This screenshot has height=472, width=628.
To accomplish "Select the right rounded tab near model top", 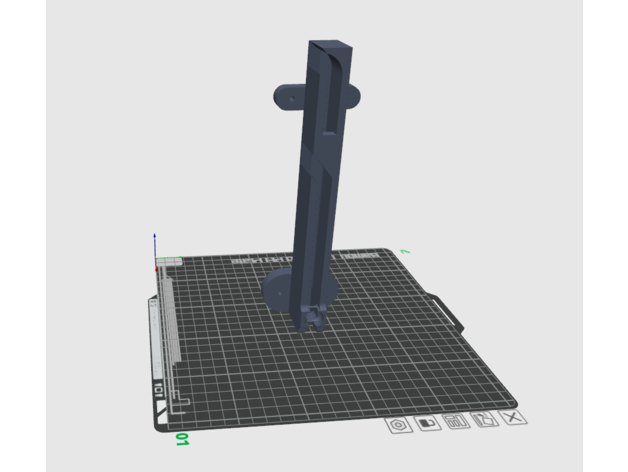I will 352,96.
